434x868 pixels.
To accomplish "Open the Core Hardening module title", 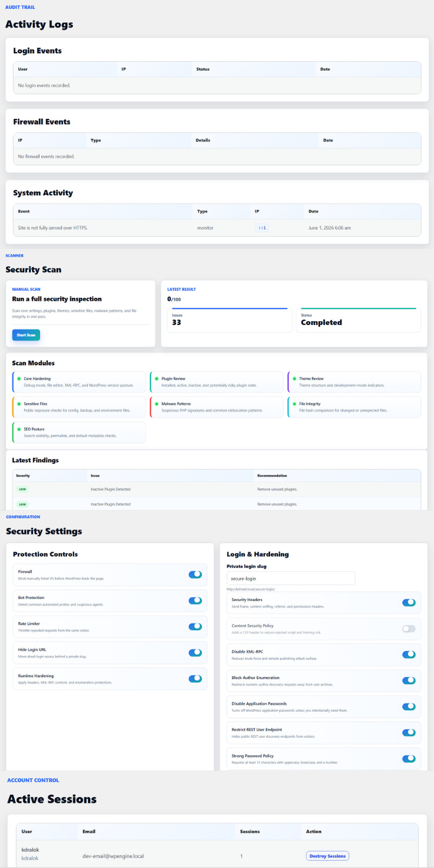I will (37, 379).
